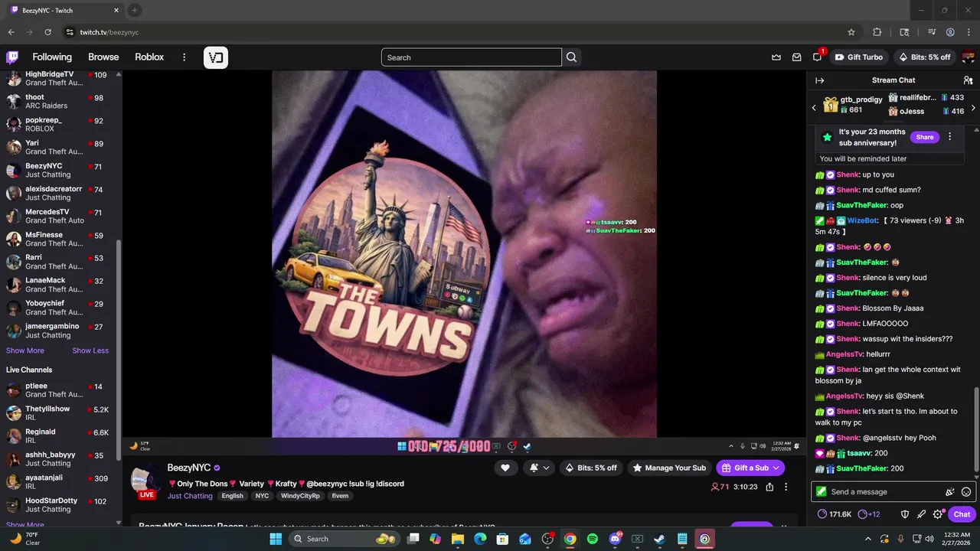Expand the Gift a Sub dropdown
Image resolution: width=980 pixels, height=551 pixels.
pos(776,468)
